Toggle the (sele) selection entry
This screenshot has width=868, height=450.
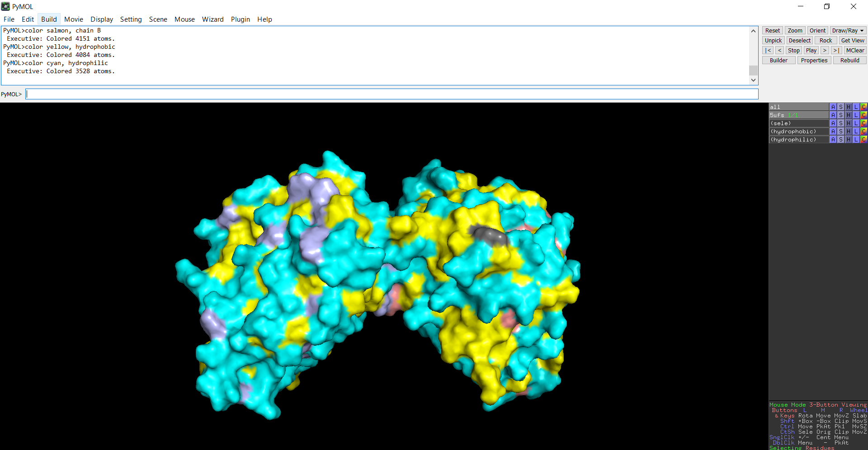tap(799, 123)
